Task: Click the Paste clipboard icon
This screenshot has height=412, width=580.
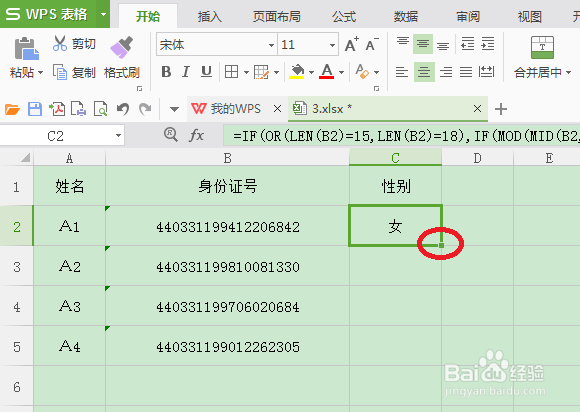Action: [x=26, y=48]
